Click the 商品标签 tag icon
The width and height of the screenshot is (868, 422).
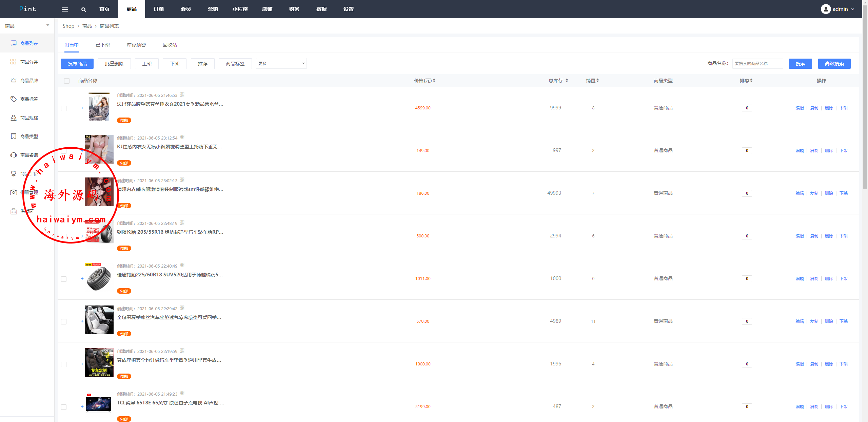[13, 99]
